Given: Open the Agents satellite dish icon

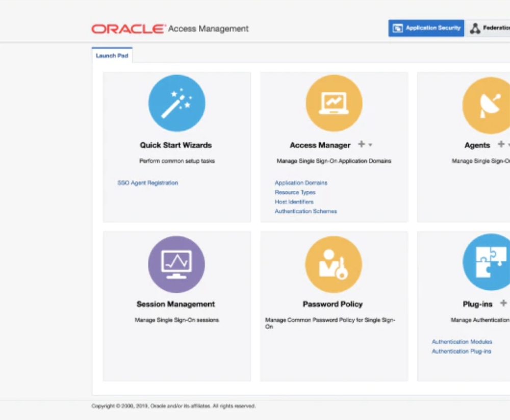Looking at the screenshot, I should tap(487, 105).
